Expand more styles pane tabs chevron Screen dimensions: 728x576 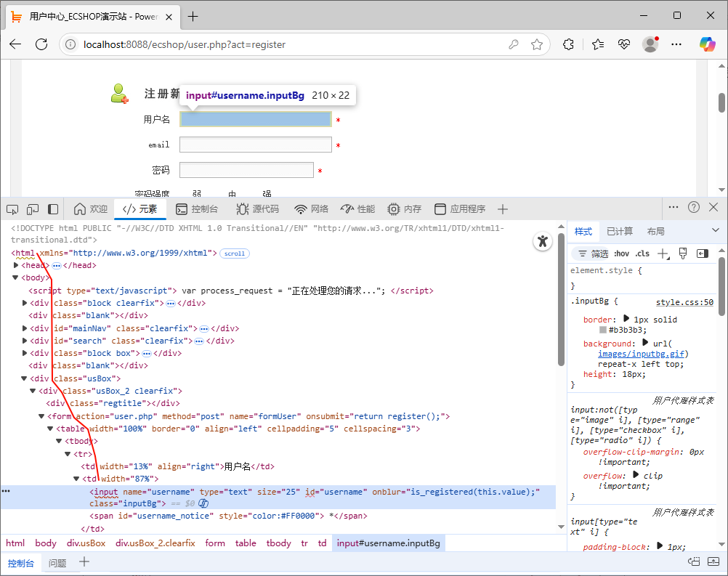[x=715, y=230]
